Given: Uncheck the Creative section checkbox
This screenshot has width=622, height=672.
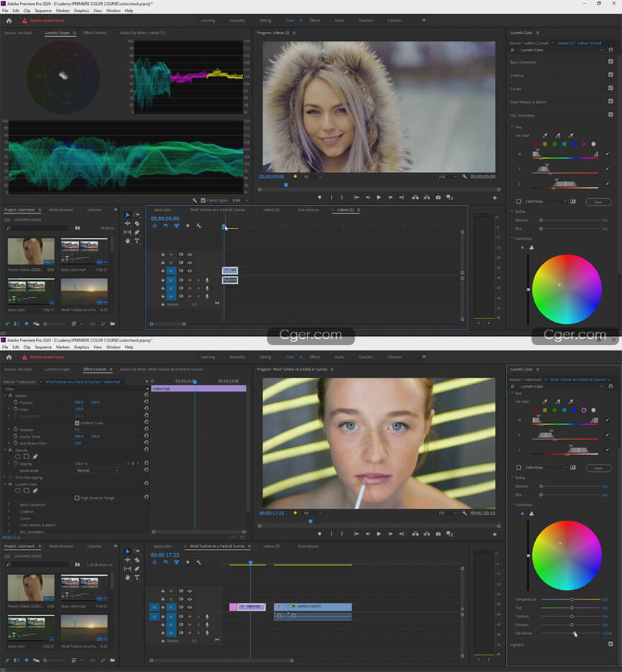Looking at the screenshot, I should pos(611,75).
